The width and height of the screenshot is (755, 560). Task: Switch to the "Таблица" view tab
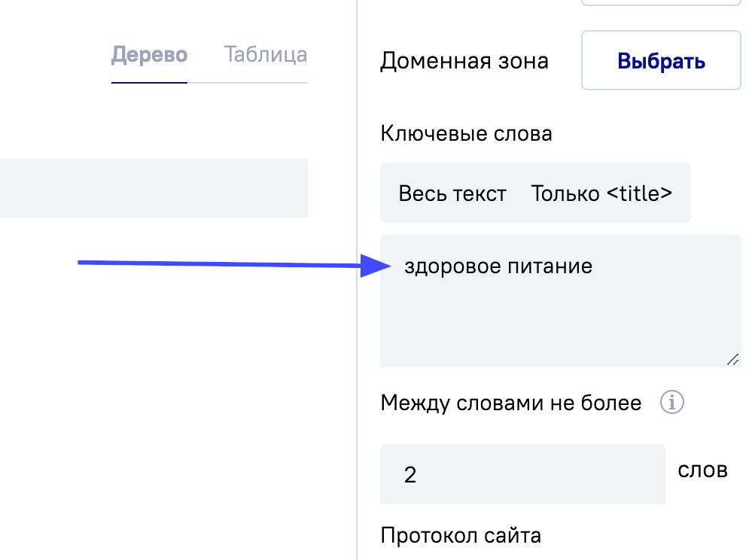coord(266,55)
